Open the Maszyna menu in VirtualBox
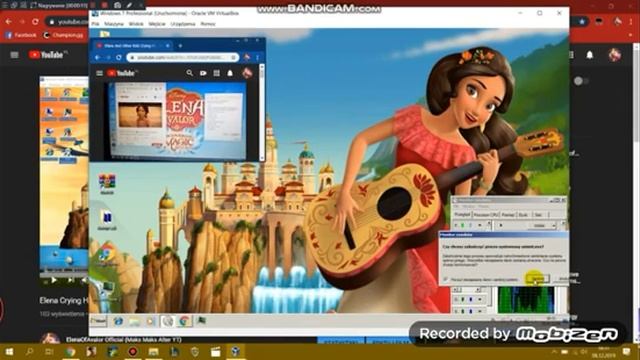 click(x=114, y=24)
